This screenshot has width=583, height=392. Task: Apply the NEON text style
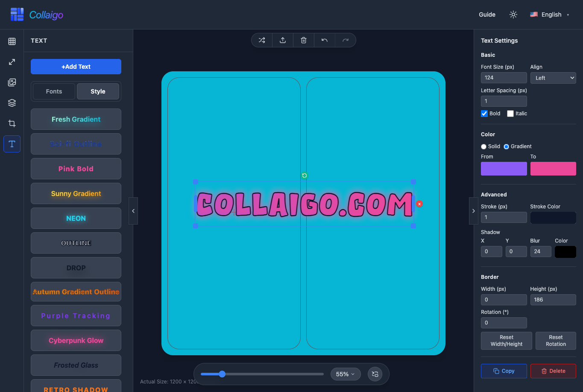pos(76,218)
